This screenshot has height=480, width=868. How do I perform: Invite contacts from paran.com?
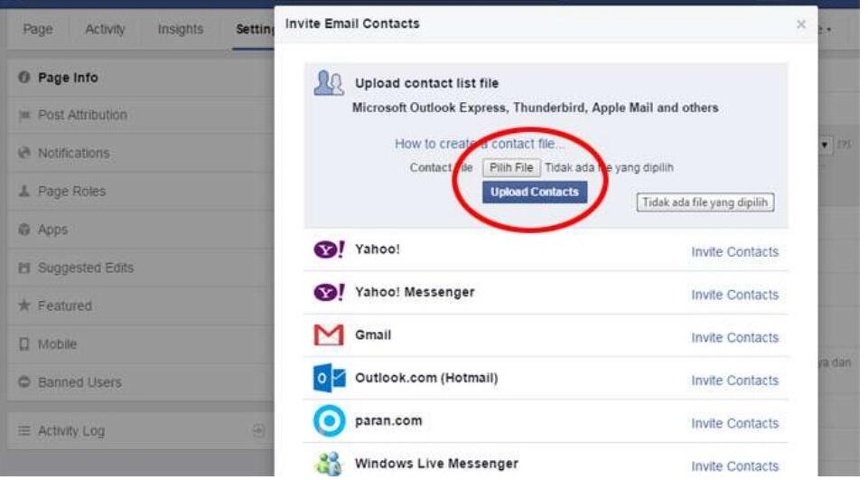pos(734,423)
